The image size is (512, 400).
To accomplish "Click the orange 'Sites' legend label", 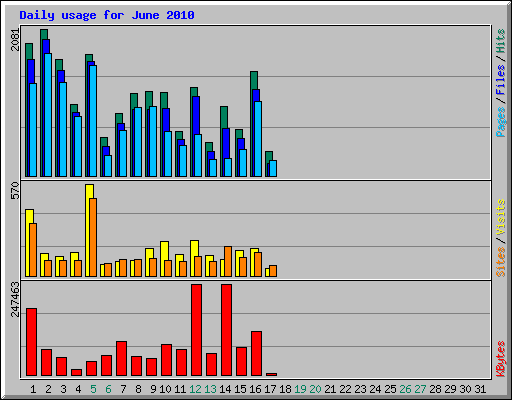I will [x=500, y=262].
